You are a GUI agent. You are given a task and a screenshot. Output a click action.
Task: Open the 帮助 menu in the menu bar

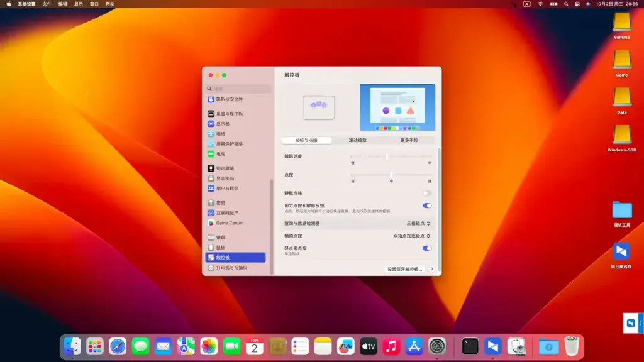click(x=110, y=4)
